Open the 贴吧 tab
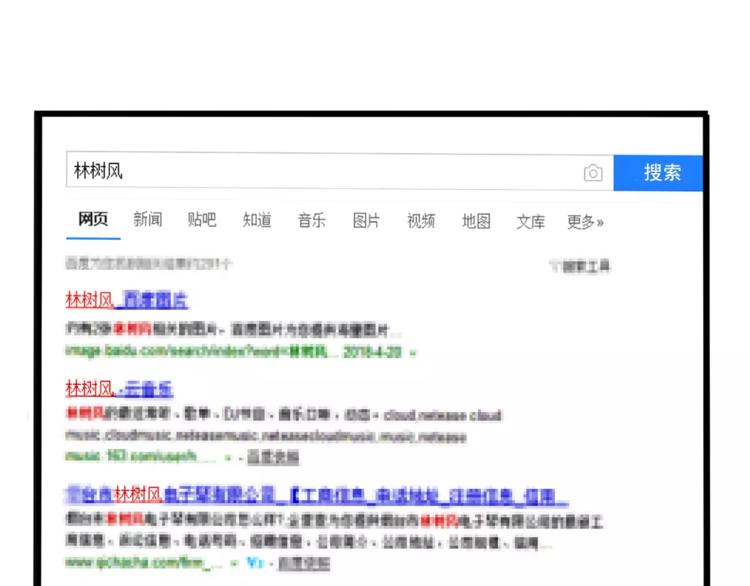The height and width of the screenshot is (586, 750). click(x=202, y=221)
